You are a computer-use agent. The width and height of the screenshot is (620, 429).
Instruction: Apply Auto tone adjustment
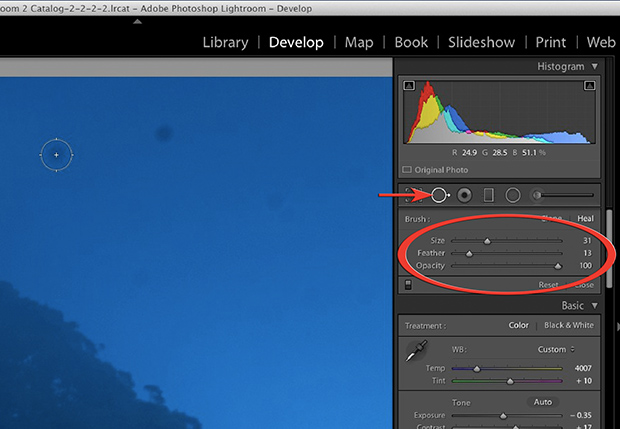point(542,402)
